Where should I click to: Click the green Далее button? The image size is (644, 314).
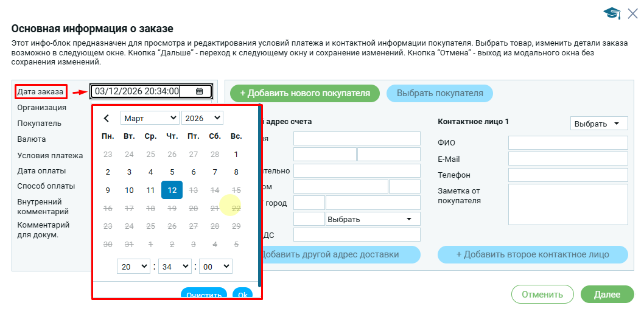tap(606, 295)
